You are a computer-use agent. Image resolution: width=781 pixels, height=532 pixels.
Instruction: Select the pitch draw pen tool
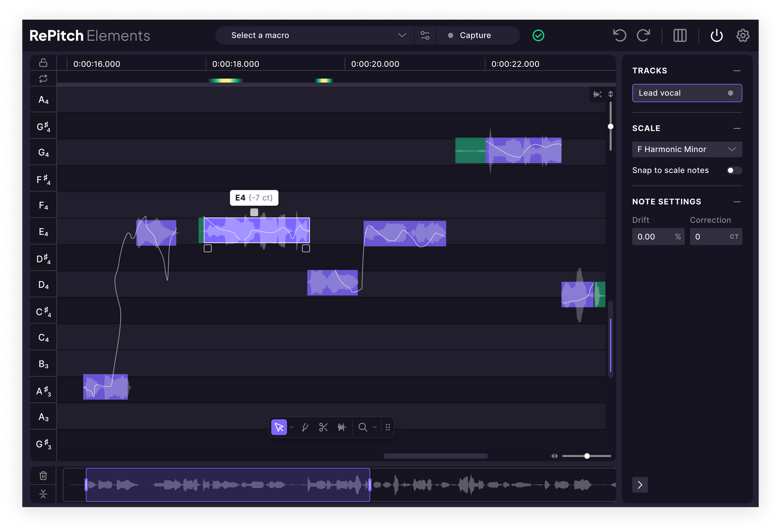coord(305,427)
